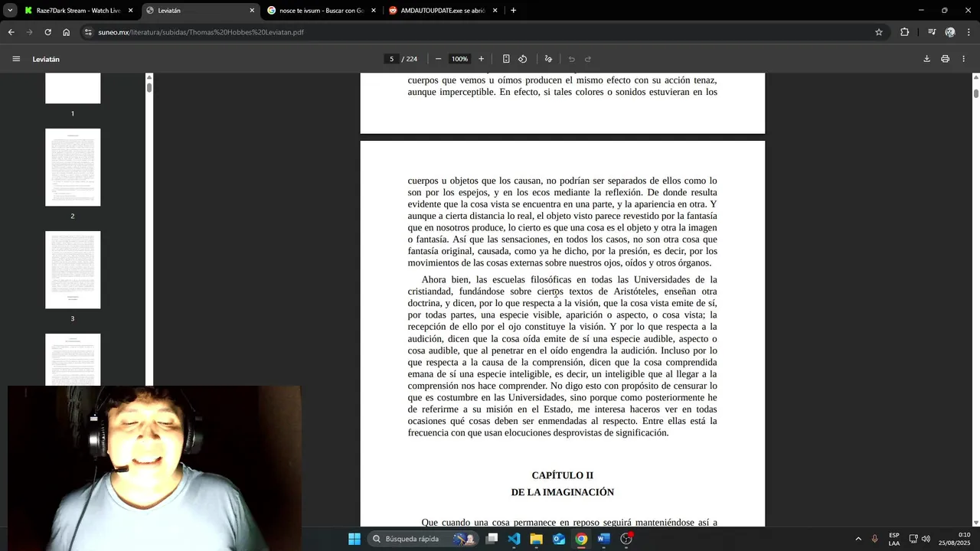
Task: Switch to AMDAUTOUPDATE.exe tab
Action: tap(443, 11)
